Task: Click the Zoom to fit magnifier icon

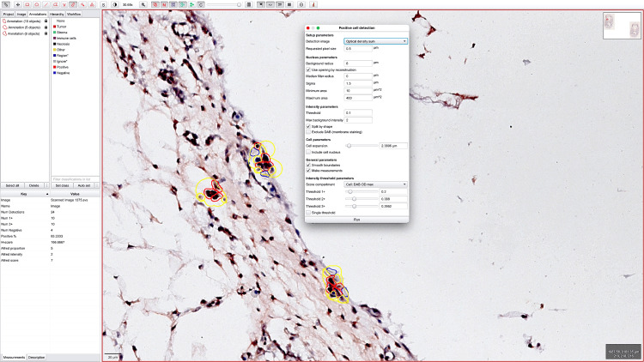Action: (143, 4)
